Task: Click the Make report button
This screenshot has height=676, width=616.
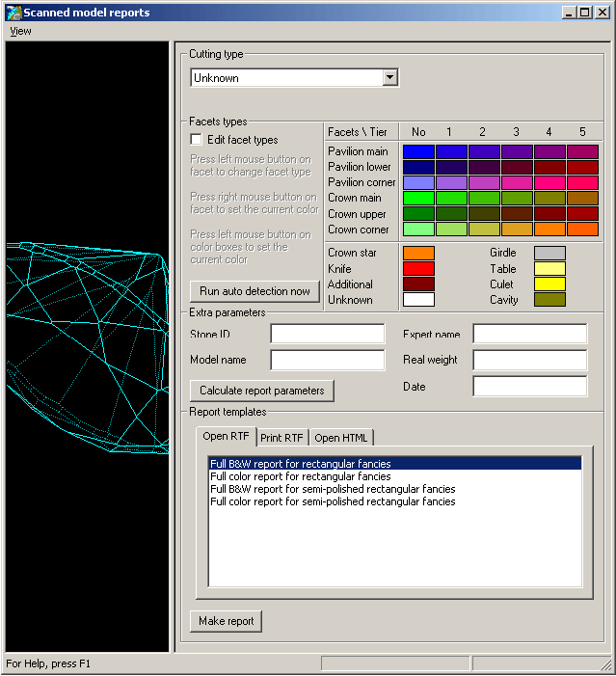Action: pyautogui.click(x=226, y=621)
